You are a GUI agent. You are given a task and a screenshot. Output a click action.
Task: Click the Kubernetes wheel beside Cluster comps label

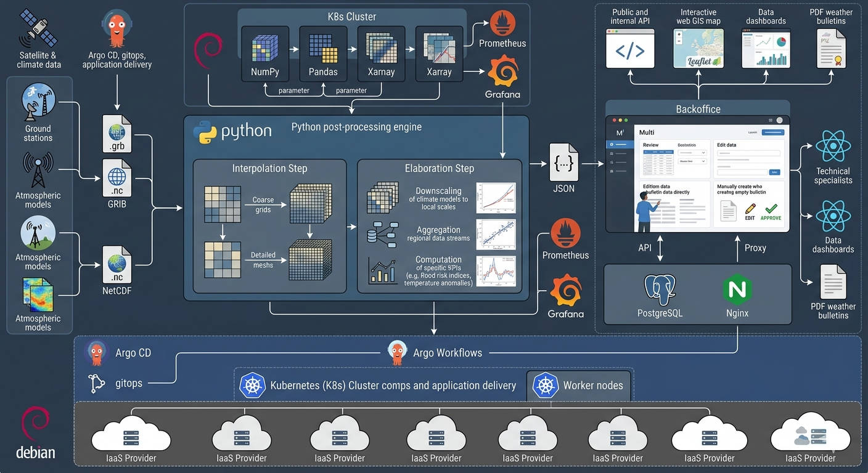pos(252,386)
